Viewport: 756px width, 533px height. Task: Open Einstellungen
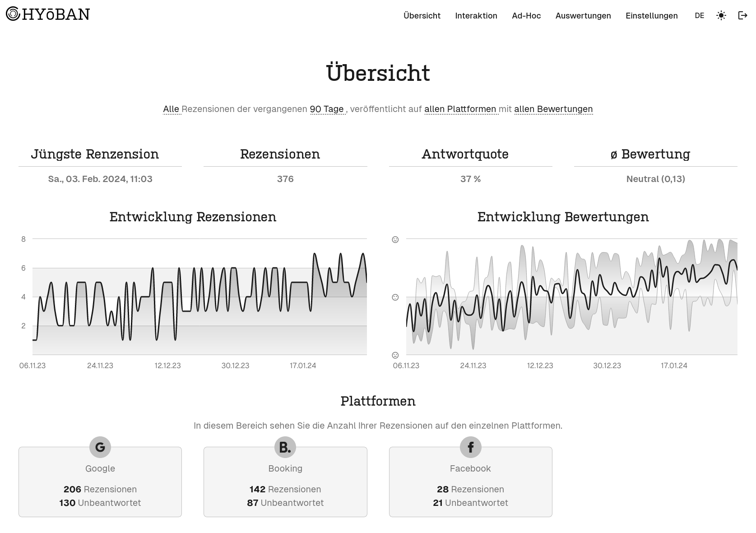[651, 15]
